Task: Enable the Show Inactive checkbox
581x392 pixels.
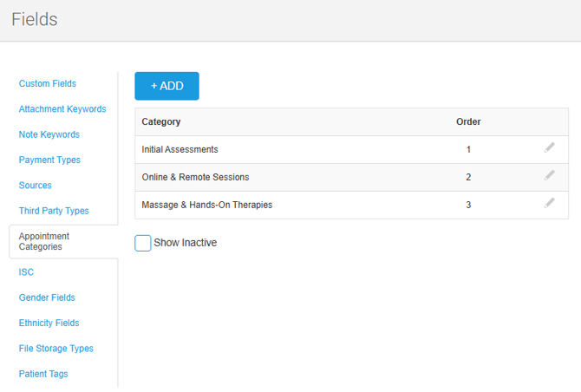Action: (143, 243)
